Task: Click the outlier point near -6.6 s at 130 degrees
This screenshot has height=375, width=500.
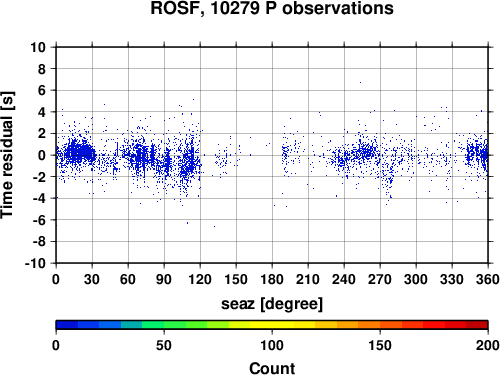Action: tap(214, 226)
